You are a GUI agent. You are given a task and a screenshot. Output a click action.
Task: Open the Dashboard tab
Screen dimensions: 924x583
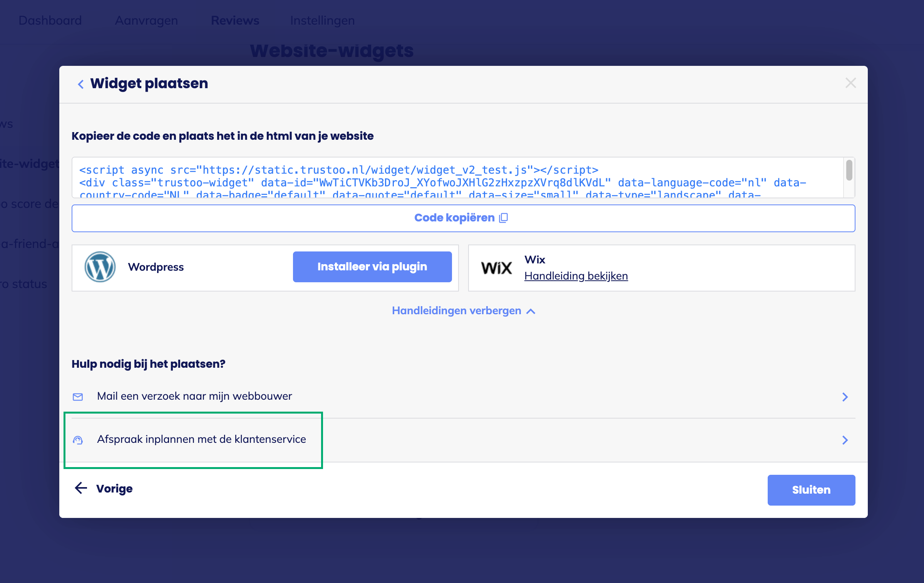[50, 20]
